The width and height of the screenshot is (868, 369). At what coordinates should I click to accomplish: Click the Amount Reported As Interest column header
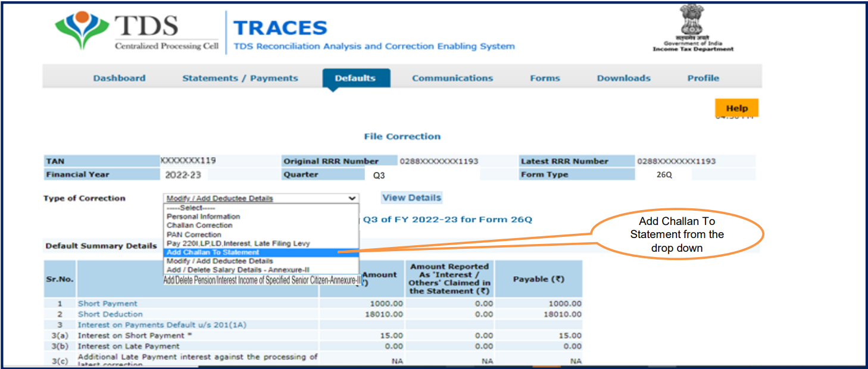pyautogui.click(x=449, y=279)
